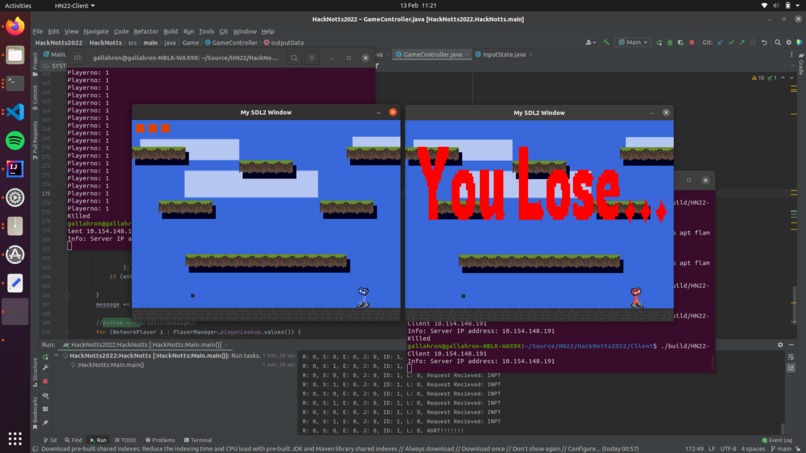Viewport: 806px width, 453px height.
Task: Open the Git tool window
Action: (50, 440)
